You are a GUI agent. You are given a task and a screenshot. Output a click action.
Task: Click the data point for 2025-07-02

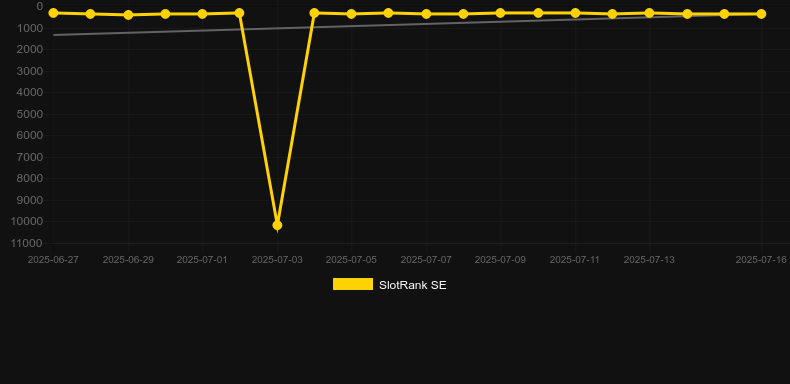(x=240, y=13)
